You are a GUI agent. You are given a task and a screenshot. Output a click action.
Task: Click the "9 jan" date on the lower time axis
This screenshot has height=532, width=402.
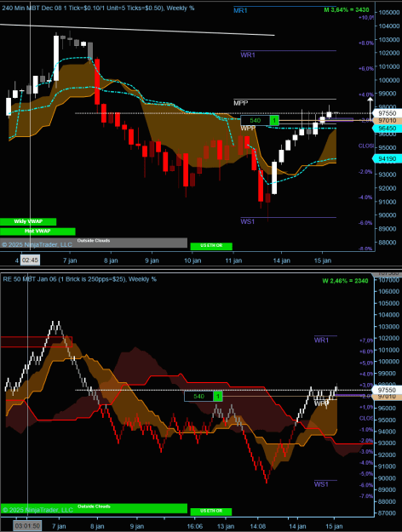pos(137,526)
